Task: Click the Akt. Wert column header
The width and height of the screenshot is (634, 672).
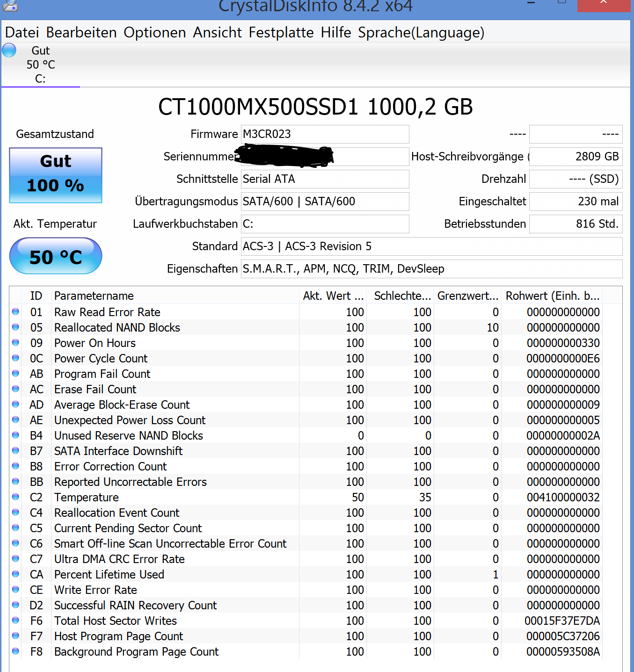Action: pyautogui.click(x=333, y=296)
